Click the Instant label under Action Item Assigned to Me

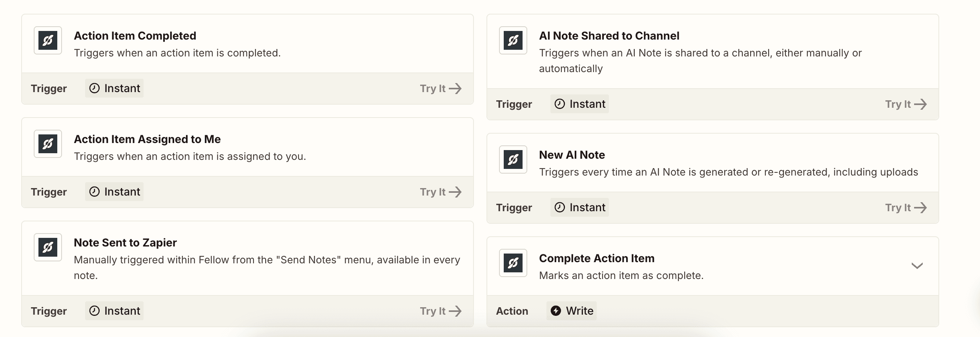[122, 192]
